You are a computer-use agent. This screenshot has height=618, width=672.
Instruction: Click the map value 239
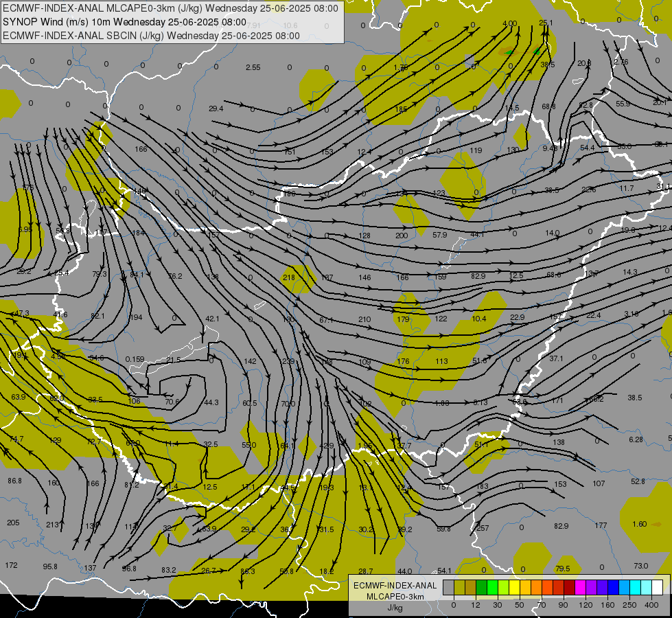pyautogui.click(x=288, y=362)
